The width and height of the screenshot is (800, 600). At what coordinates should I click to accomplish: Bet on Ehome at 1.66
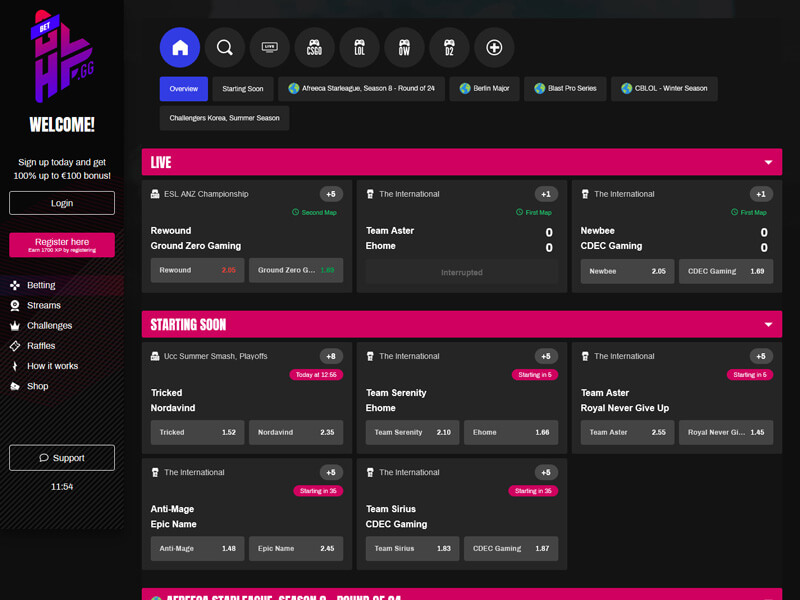pyautogui.click(x=511, y=432)
